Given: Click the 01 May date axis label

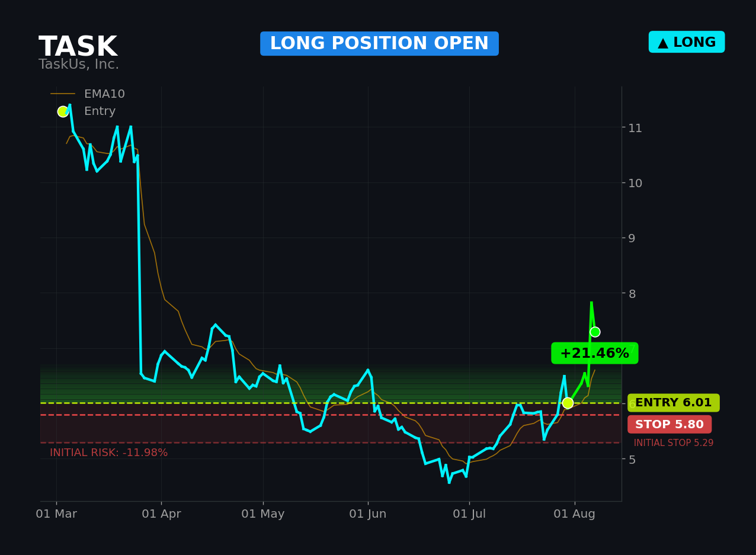Looking at the screenshot, I should tap(263, 514).
